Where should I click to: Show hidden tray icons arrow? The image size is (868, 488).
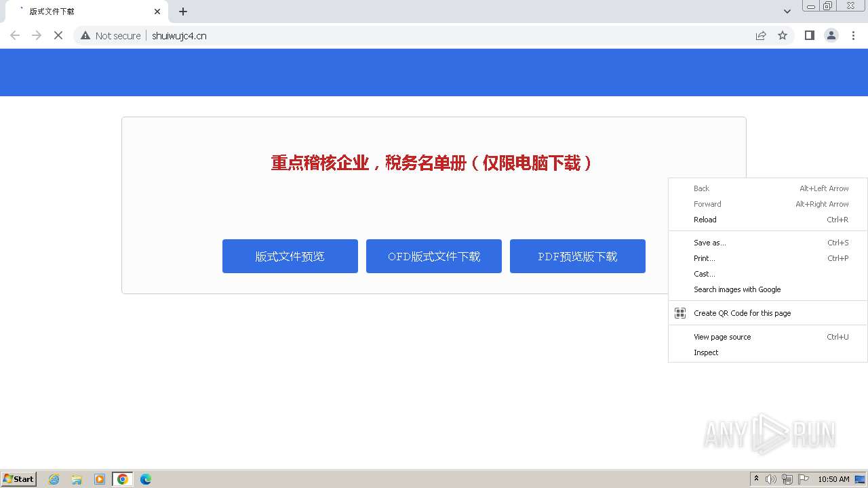click(x=756, y=479)
